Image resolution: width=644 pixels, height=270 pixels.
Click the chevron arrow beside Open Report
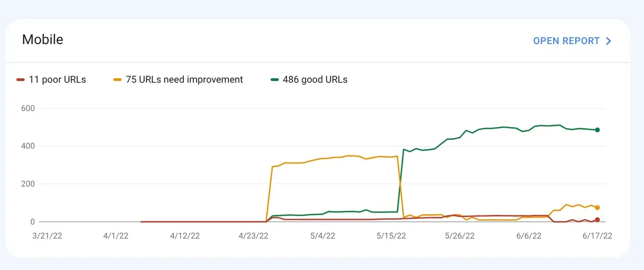coord(609,41)
